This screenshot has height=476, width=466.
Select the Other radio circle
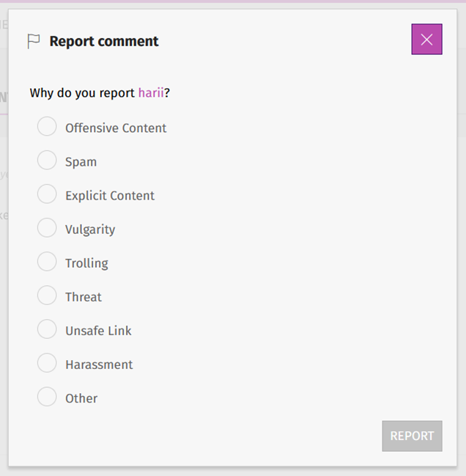coord(47,397)
